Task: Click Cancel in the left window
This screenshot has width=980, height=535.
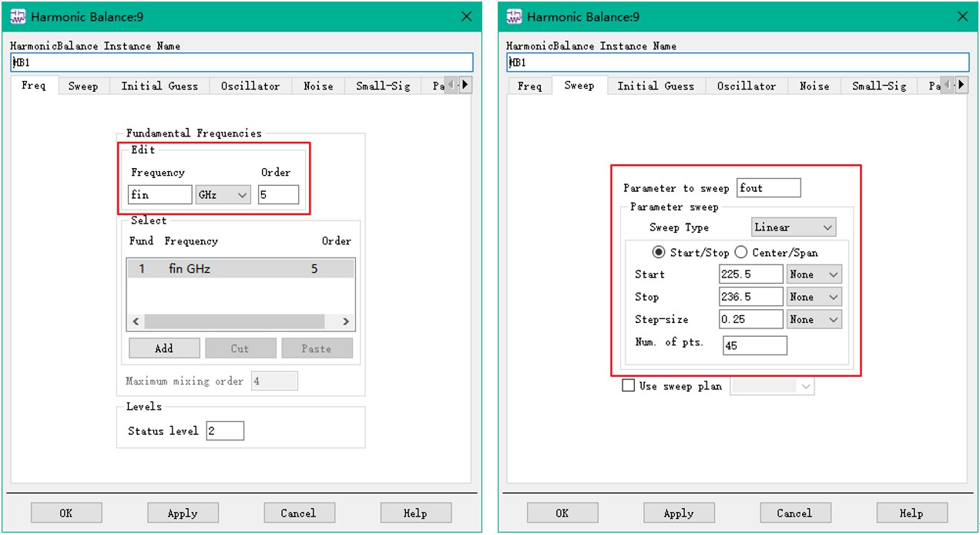Action: pos(299,513)
